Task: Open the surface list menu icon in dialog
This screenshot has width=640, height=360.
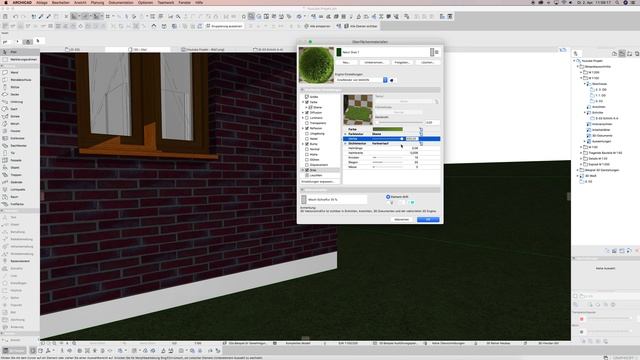Action: tap(437, 52)
